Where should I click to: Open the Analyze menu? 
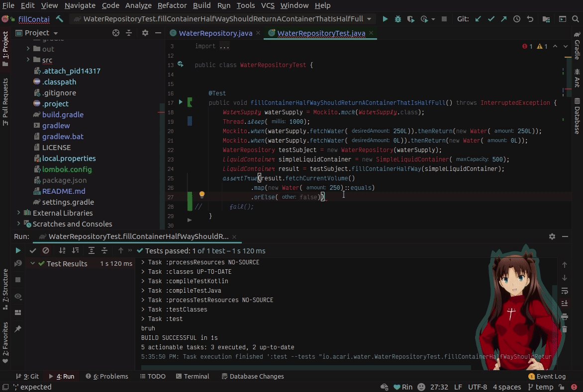pyautogui.click(x=138, y=5)
